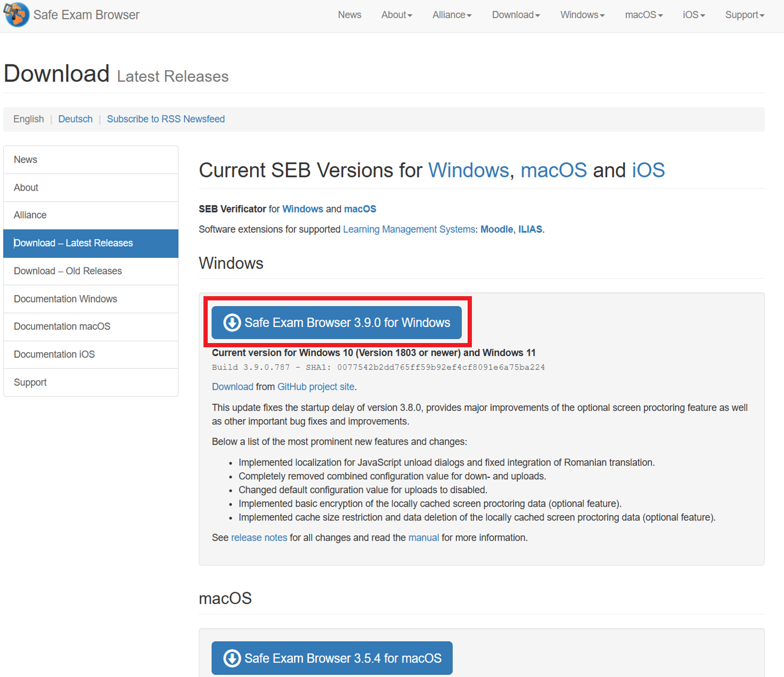
Task: Open the Download dropdown in top navigation
Action: pyautogui.click(x=516, y=15)
